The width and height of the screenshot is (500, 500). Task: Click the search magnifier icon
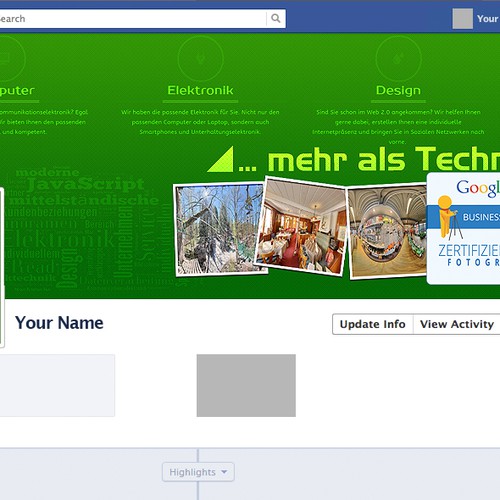pos(275,18)
